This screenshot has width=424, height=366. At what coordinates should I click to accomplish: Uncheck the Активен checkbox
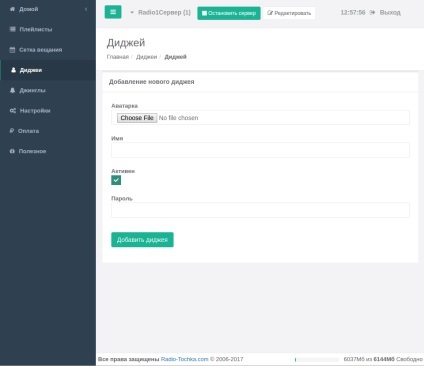(x=116, y=180)
